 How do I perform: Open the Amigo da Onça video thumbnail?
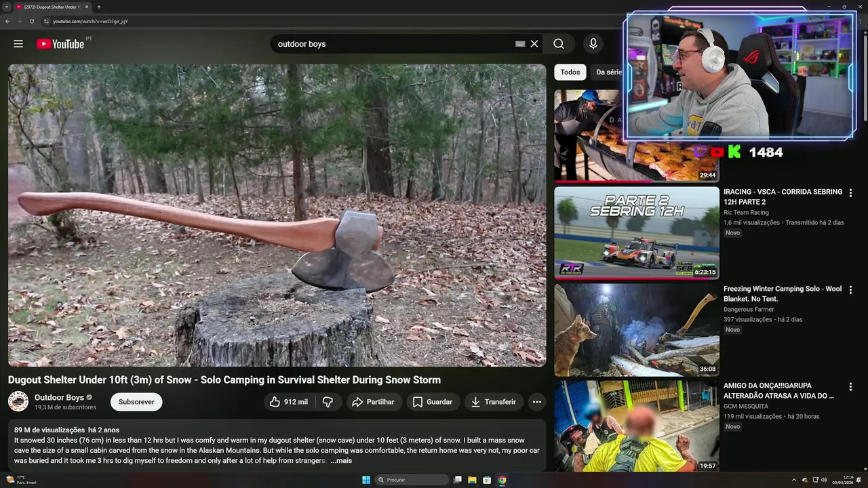pyautogui.click(x=637, y=426)
